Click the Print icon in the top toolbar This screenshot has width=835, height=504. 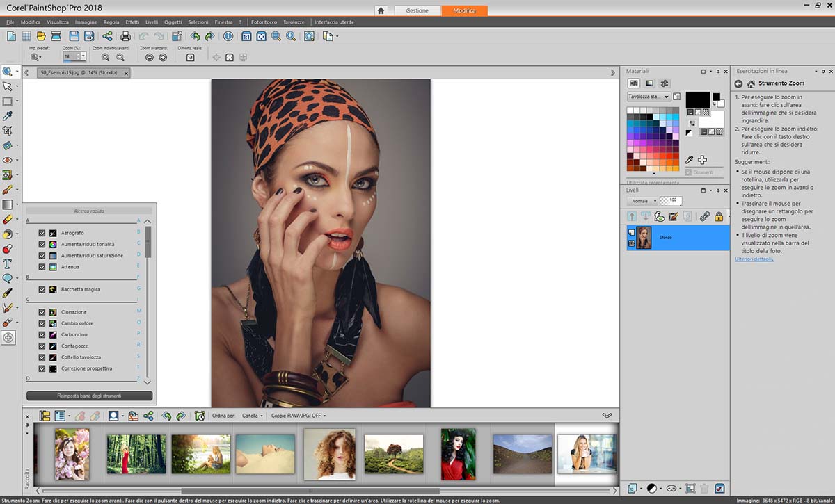coord(126,36)
